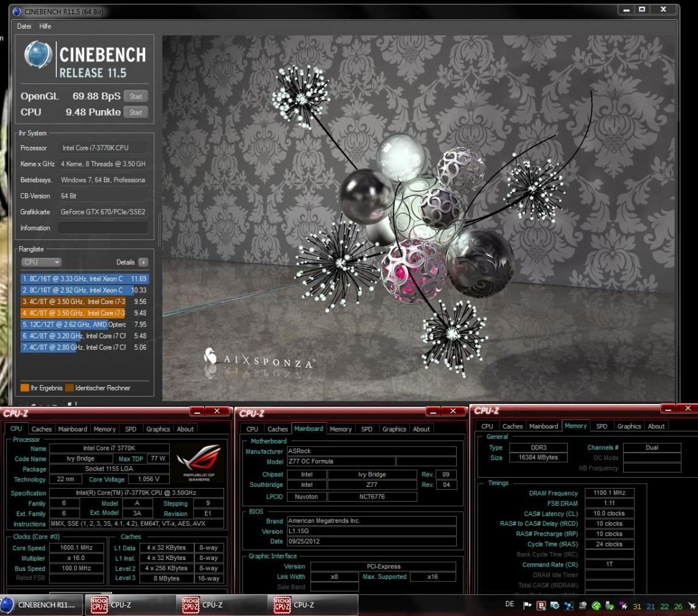Click the Cinebench sphere logo in sidebar
Image resolution: width=698 pixels, height=616 pixels.
(38, 54)
